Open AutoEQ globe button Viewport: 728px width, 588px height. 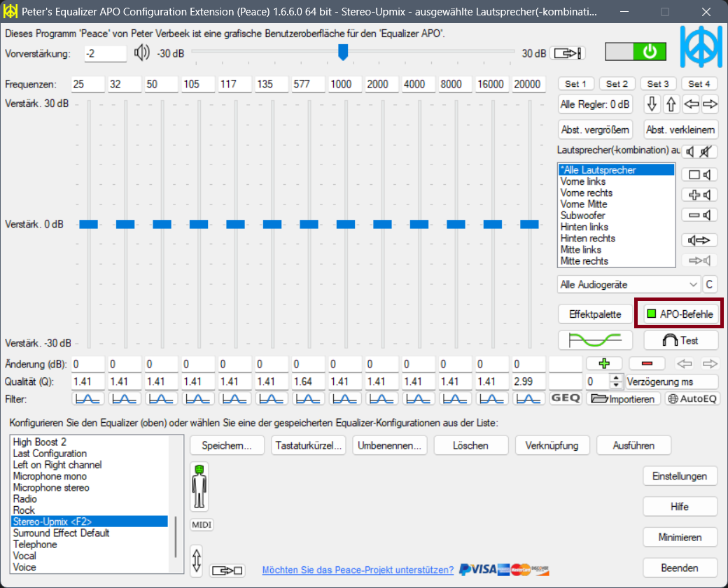point(692,399)
